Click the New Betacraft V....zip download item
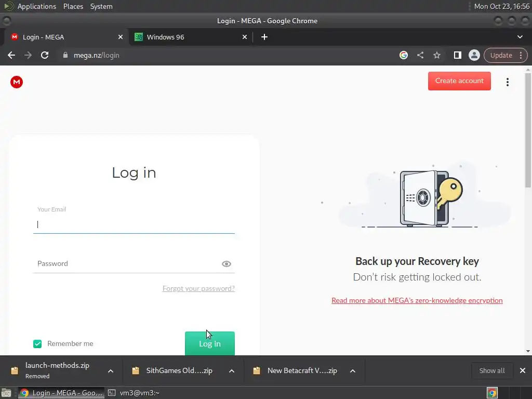532x399 pixels. pyautogui.click(x=302, y=370)
